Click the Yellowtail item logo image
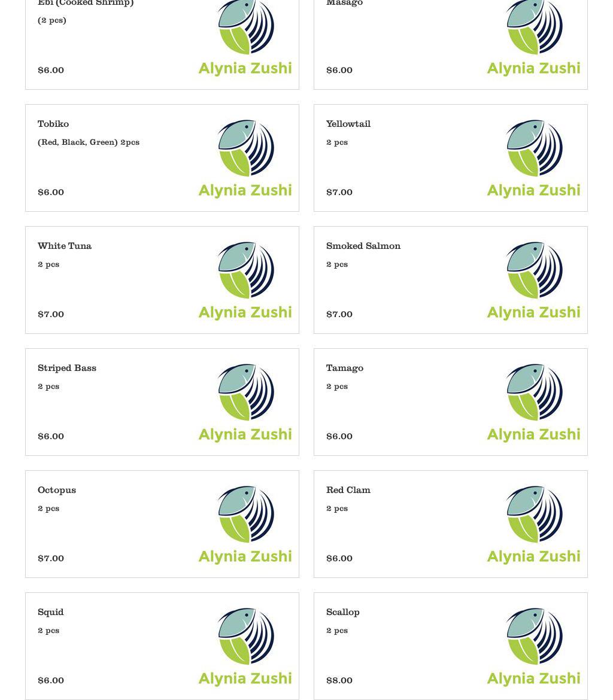Viewport: 613px width, 700px height. [534, 158]
